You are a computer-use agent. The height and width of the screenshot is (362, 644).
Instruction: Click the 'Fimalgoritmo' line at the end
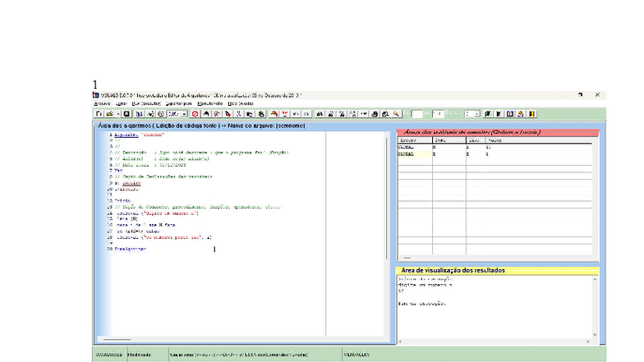[130, 249]
